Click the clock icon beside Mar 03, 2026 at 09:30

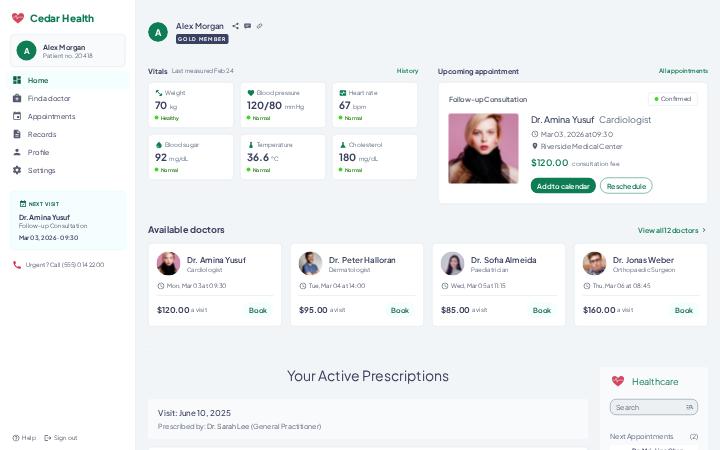point(534,134)
